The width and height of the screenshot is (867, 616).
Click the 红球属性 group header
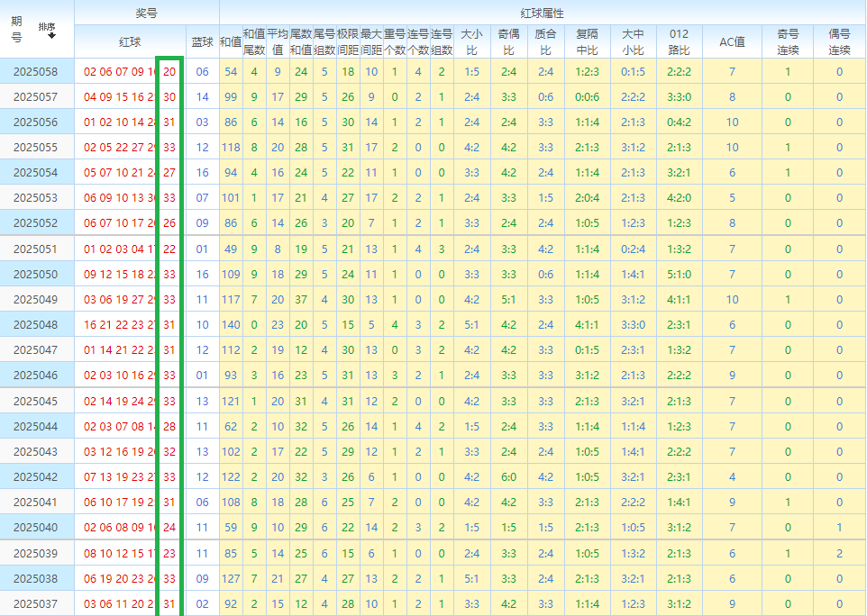[x=543, y=14]
